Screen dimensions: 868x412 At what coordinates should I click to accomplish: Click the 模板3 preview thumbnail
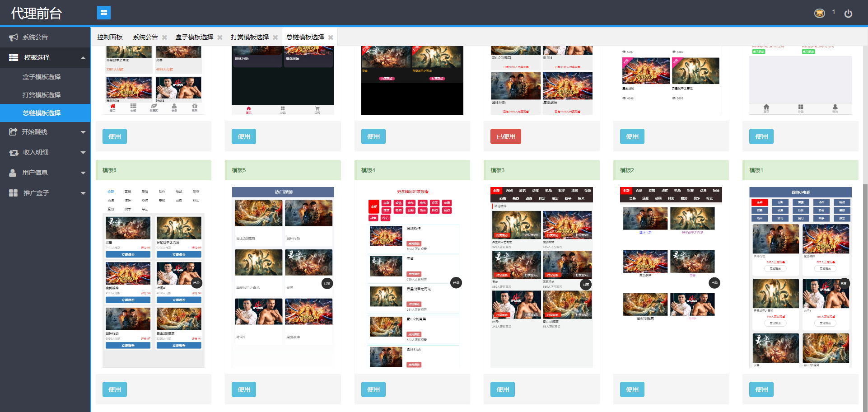coord(541,277)
